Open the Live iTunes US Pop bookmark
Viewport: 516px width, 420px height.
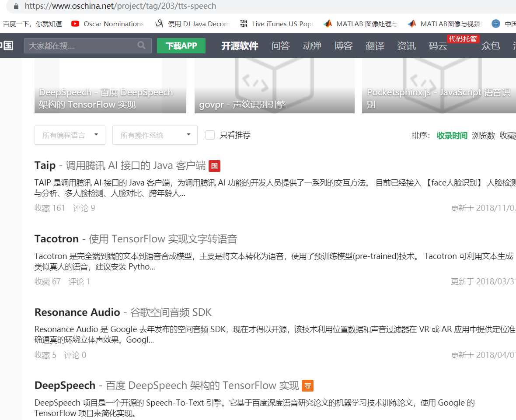pos(277,24)
